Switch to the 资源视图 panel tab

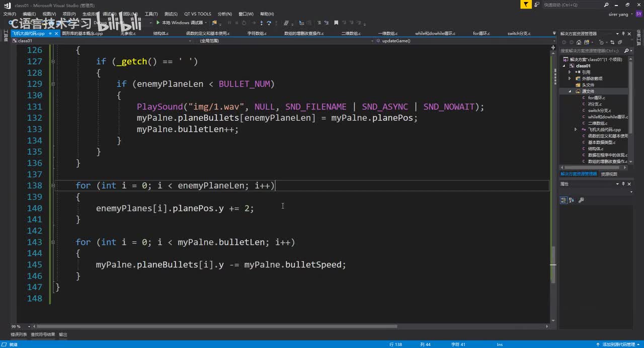click(x=609, y=174)
